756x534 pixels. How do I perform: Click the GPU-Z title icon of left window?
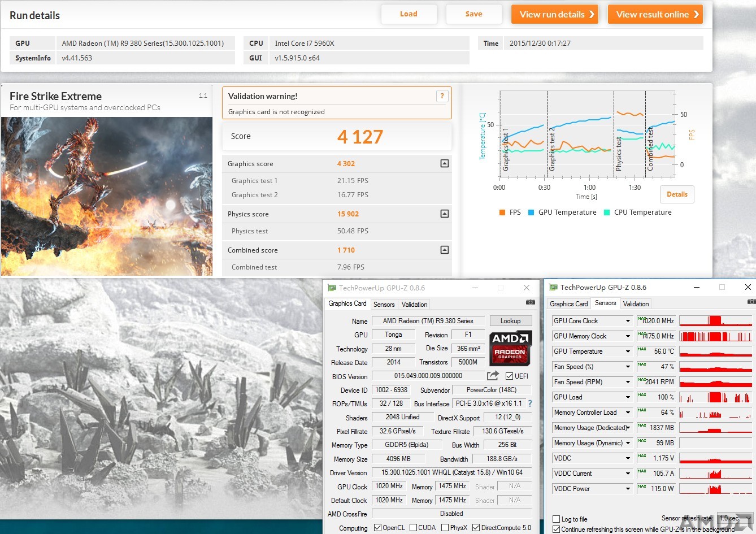point(332,288)
